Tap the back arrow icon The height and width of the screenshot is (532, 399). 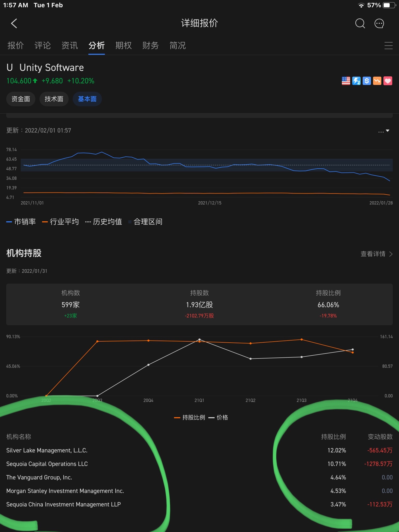point(14,23)
